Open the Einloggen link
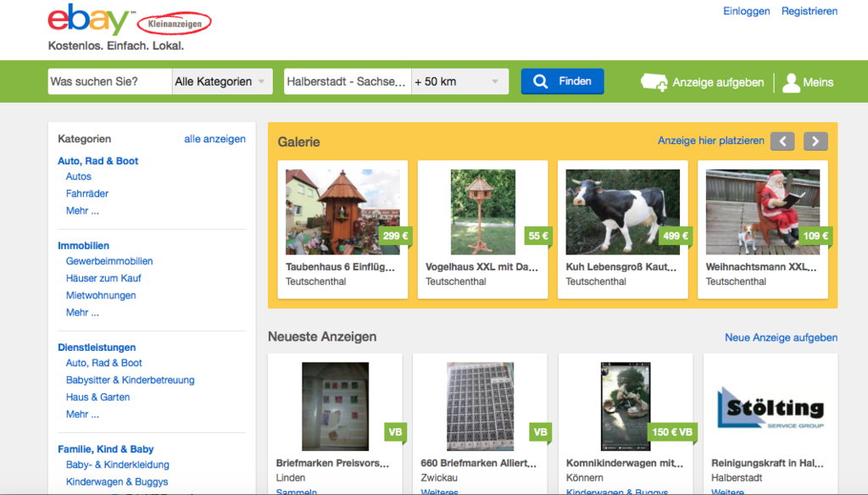The height and width of the screenshot is (495, 868). click(746, 11)
